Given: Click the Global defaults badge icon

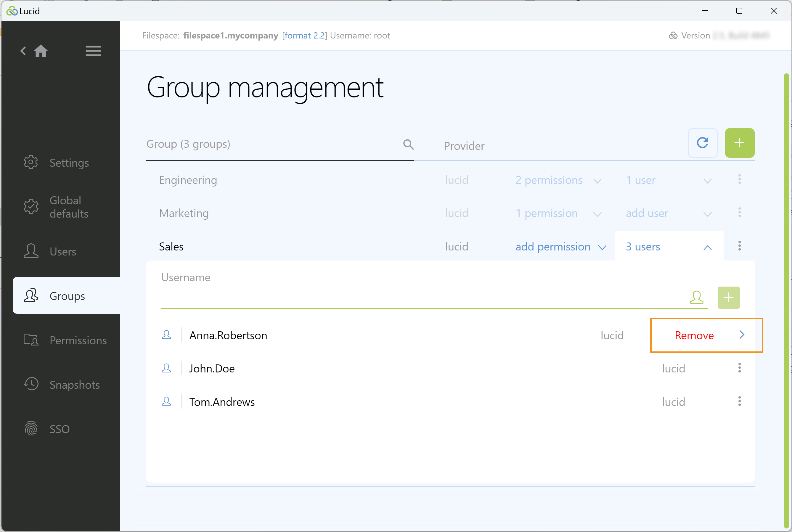Looking at the screenshot, I should click(x=31, y=207).
